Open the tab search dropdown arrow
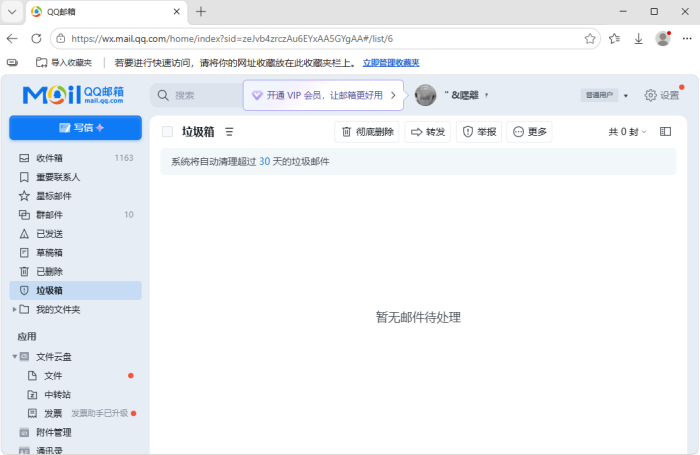Image resolution: width=700 pixels, height=455 pixels. (x=12, y=12)
